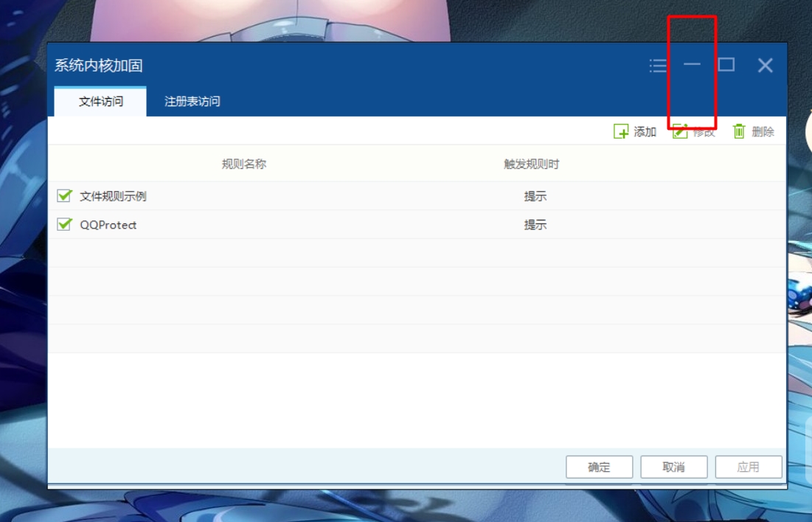Switch to the 注册表访问 tab
This screenshot has height=522, width=812.
point(192,102)
